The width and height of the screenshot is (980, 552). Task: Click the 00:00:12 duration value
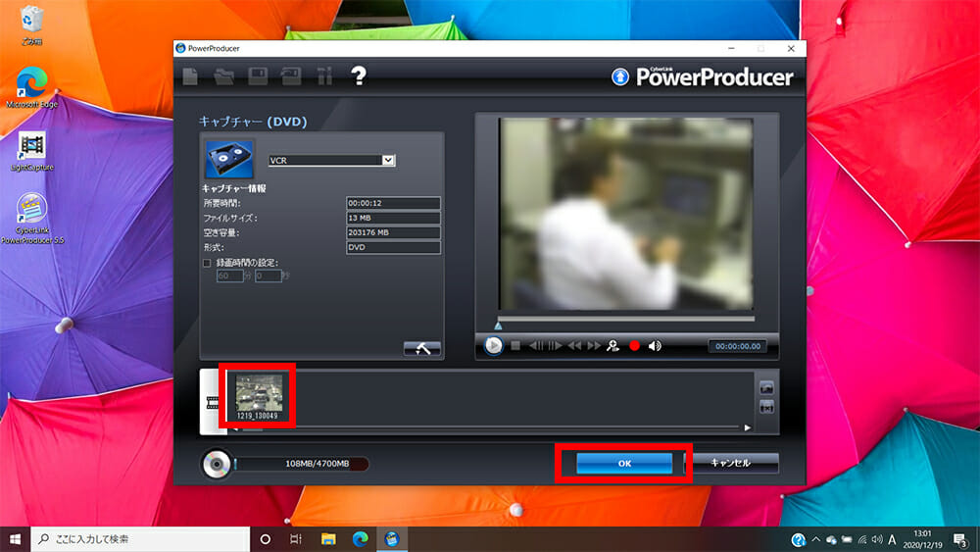393,203
